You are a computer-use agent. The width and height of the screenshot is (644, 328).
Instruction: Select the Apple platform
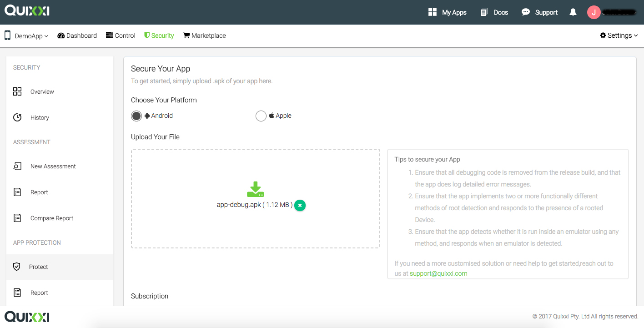(261, 116)
